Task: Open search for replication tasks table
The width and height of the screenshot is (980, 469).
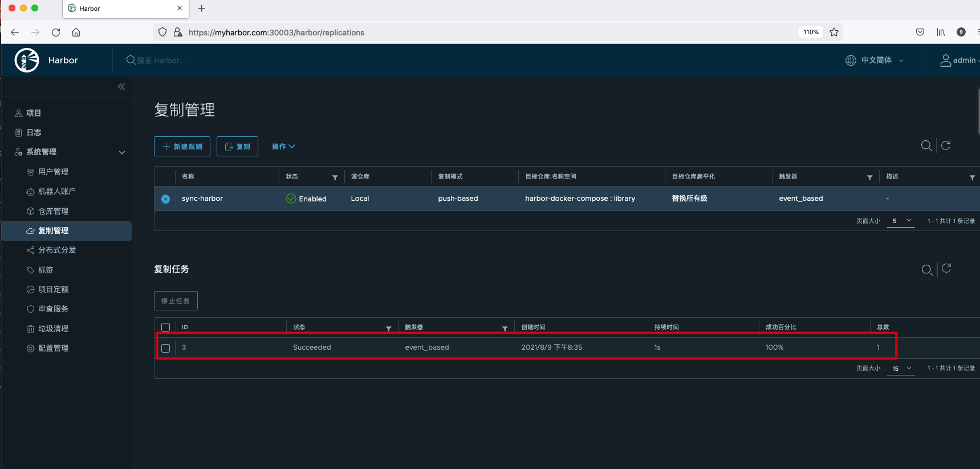Action: point(928,270)
